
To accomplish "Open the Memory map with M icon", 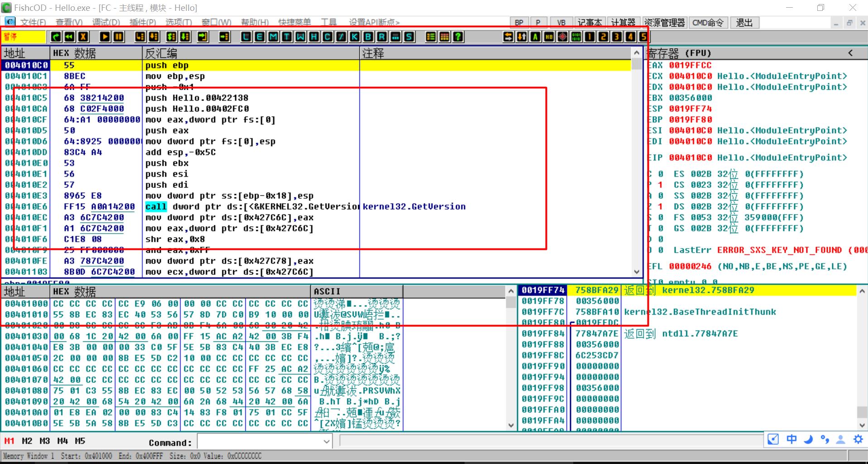I will pyautogui.click(x=273, y=37).
